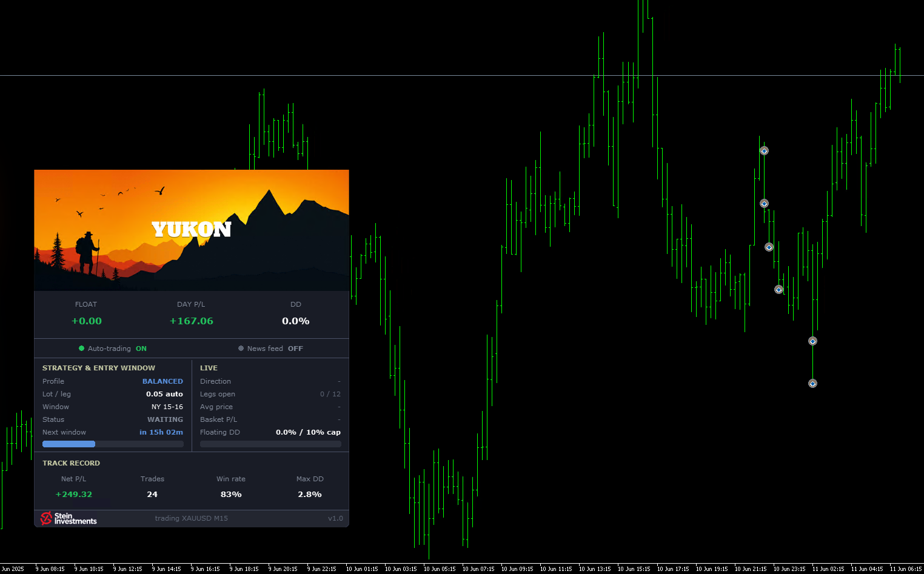Click the FLOAT +0.00 value
Image resolution: width=924 pixels, height=574 pixels.
(87, 321)
